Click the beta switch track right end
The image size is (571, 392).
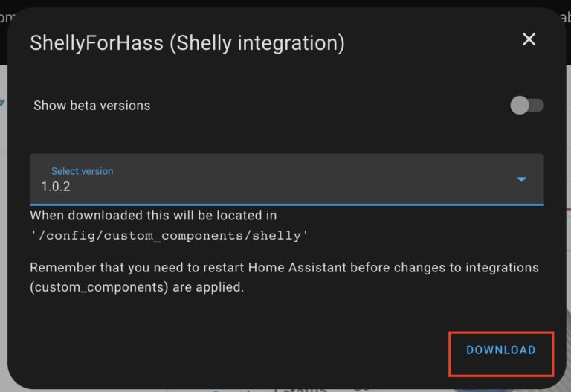(538, 106)
